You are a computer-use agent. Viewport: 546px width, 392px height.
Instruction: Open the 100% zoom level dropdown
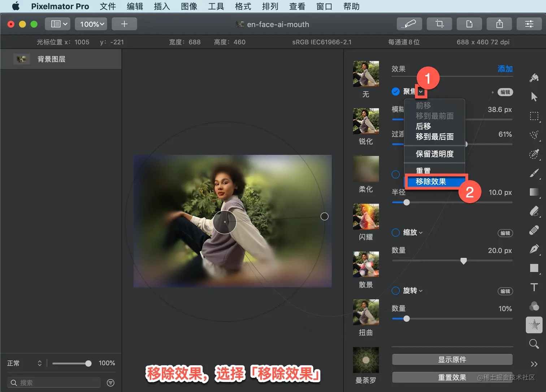click(91, 24)
